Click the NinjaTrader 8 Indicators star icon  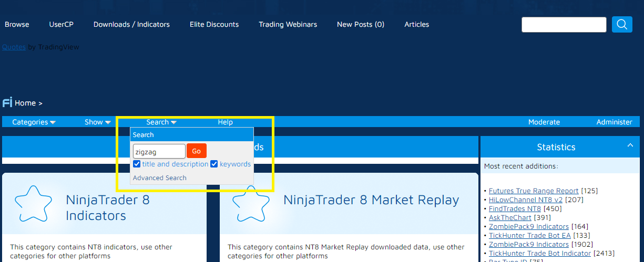33,203
